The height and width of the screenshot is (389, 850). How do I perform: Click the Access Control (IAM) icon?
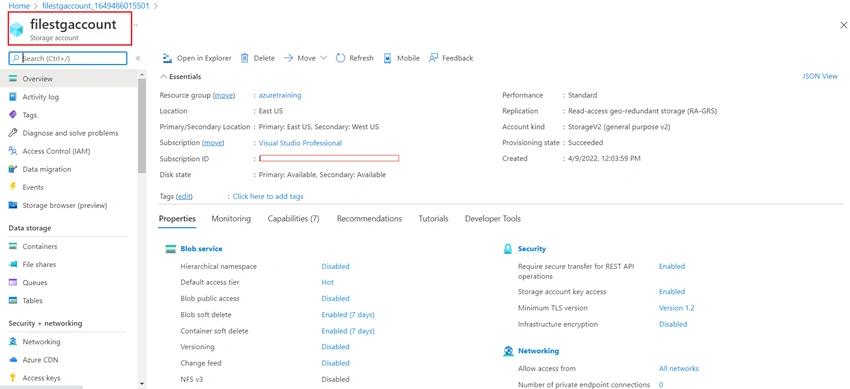12,151
